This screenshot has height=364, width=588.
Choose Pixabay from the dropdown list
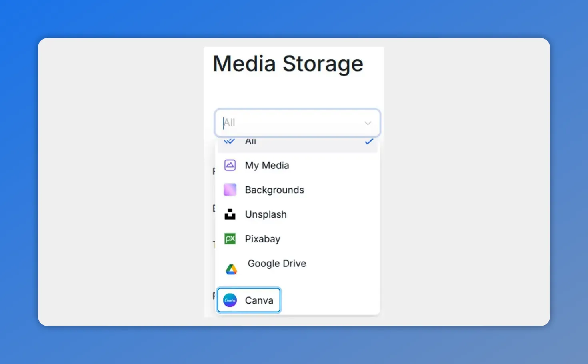[262, 239]
